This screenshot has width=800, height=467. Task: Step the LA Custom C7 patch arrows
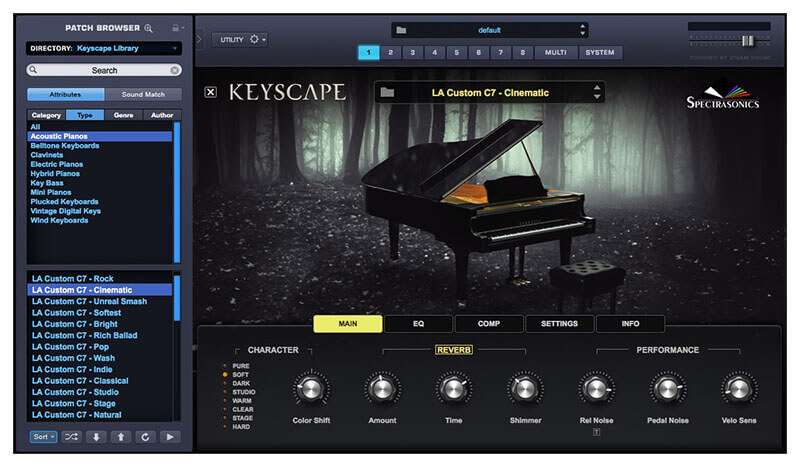[597, 92]
